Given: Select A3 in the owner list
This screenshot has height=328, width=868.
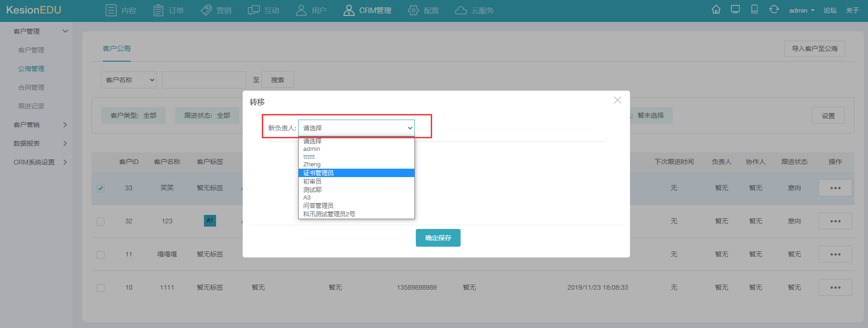Looking at the screenshot, I should (357, 198).
